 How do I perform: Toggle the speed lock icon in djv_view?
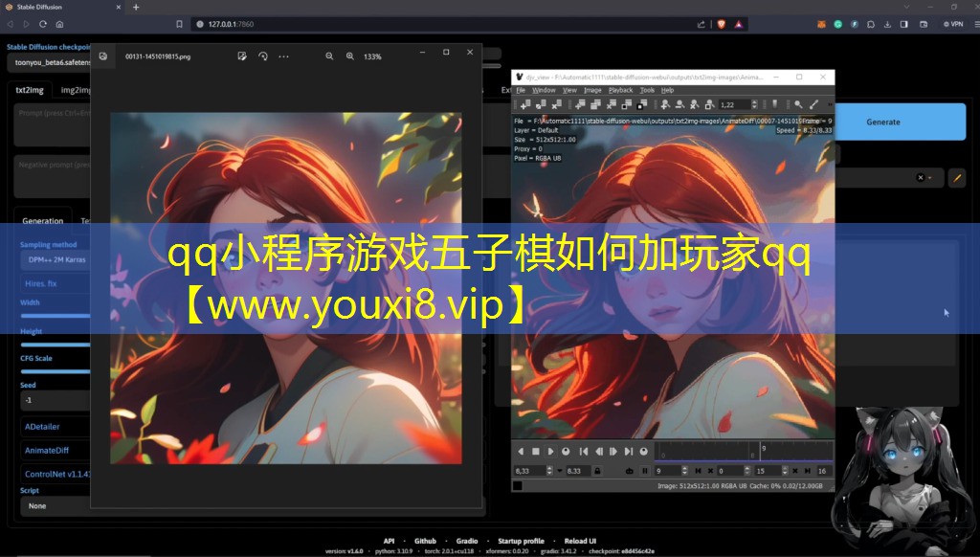597,472
